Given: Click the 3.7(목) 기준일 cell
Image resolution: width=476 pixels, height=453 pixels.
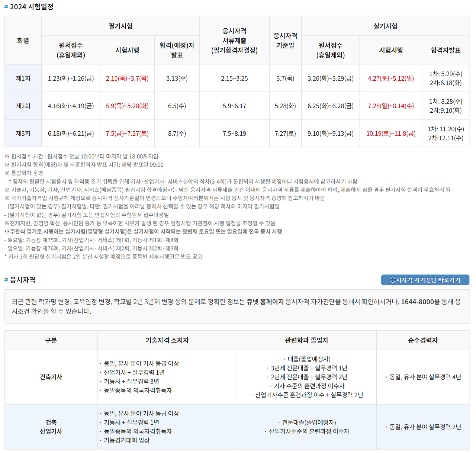Looking at the screenshot, I should click(x=285, y=78).
